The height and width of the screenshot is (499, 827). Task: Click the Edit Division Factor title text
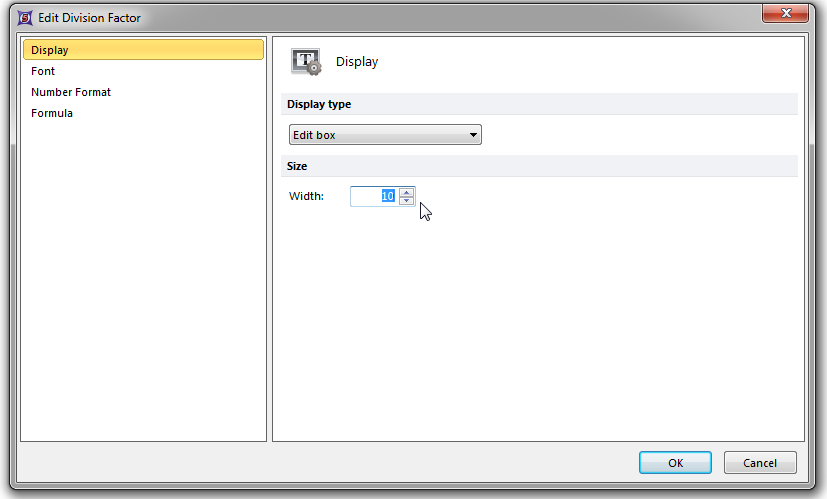pos(90,17)
